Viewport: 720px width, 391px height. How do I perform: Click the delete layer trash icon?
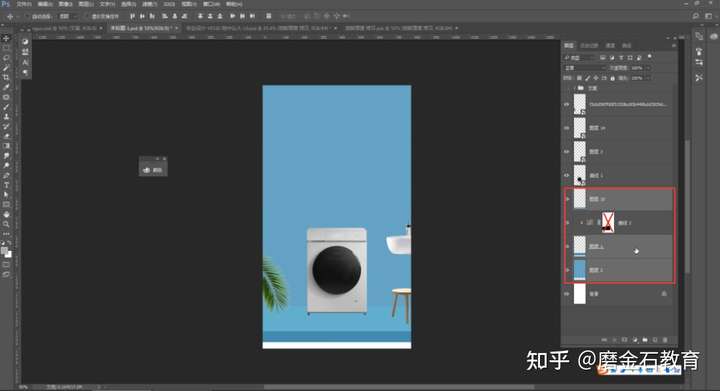tap(665, 340)
